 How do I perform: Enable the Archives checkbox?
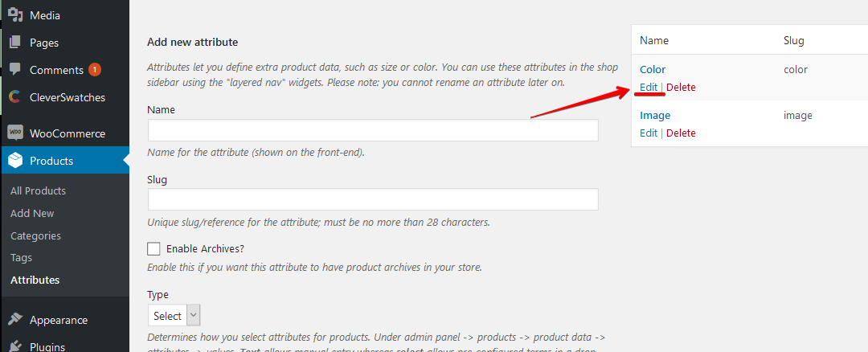click(x=154, y=248)
